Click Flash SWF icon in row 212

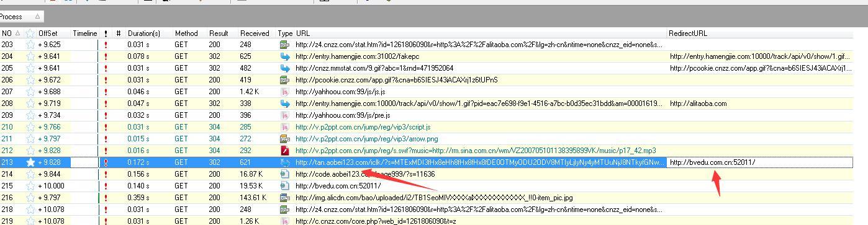tap(285, 151)
